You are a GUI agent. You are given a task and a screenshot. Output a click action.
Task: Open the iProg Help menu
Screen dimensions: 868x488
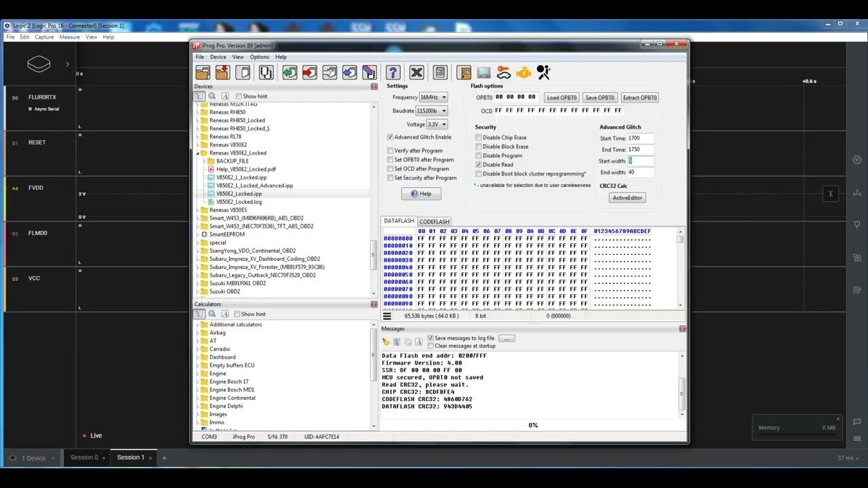281,57
